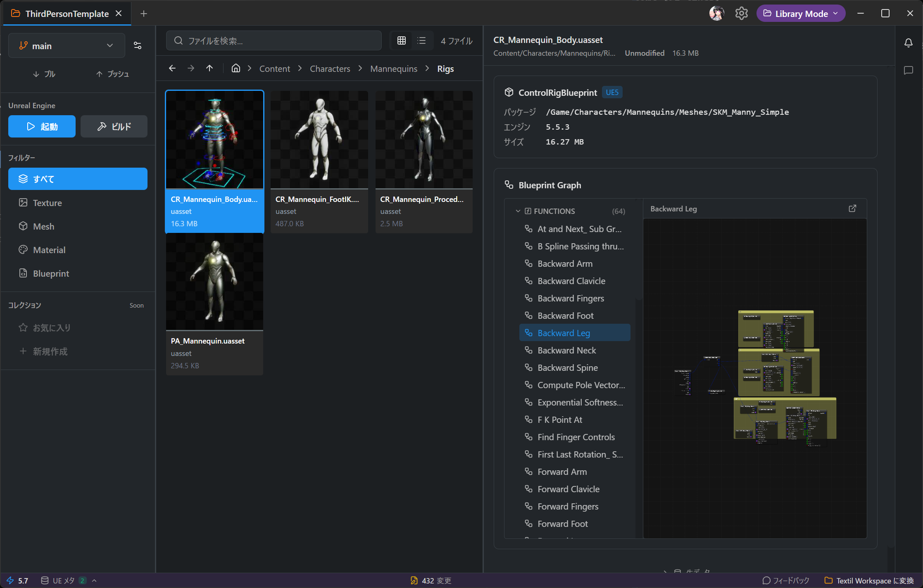Image resolution: width=923 pixels, height=588 pixels.
Task: Select Forward Arm function
Action: tap(562, 472)
